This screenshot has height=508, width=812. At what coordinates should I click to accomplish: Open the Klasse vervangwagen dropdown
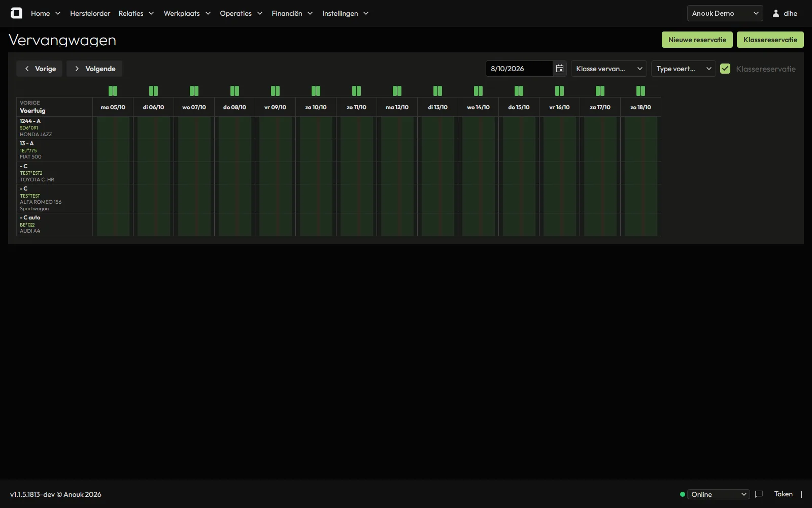pyautogui.click(x=609, y=69)
